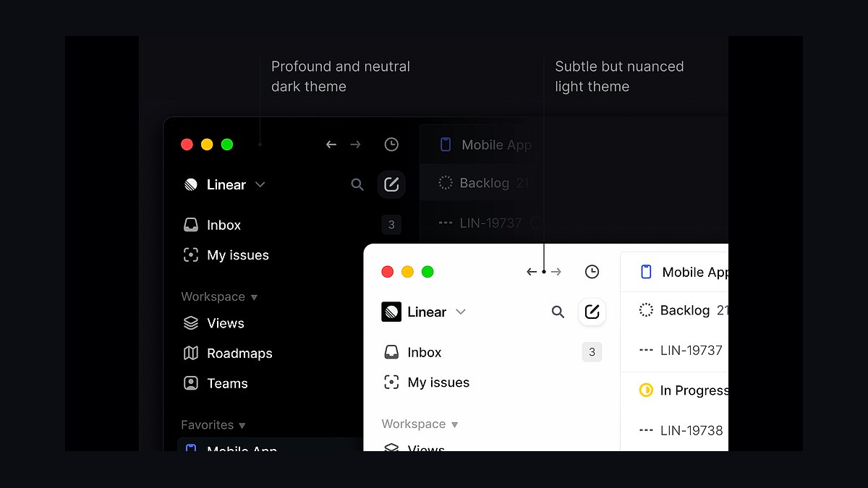Open search in the light theme window
Viewport: 868px width, 488px height.
pos(558,312)
